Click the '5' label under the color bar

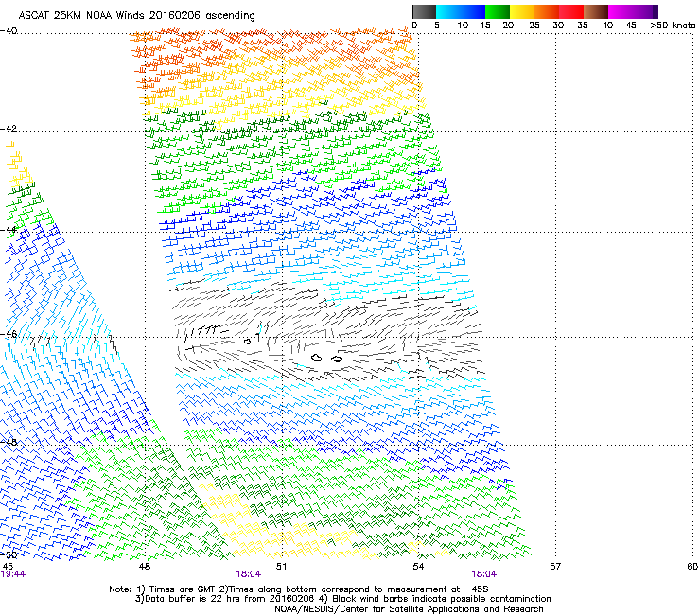(437, 26)
